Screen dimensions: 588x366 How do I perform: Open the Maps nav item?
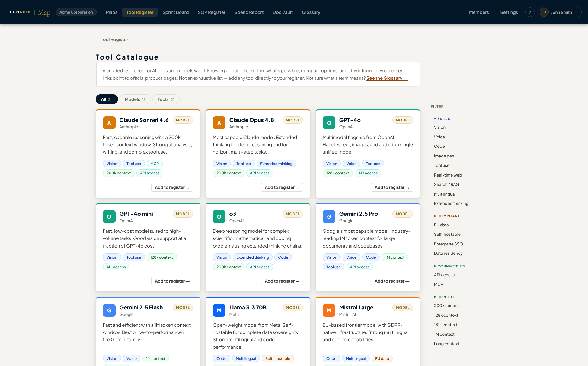coord(111,12)
